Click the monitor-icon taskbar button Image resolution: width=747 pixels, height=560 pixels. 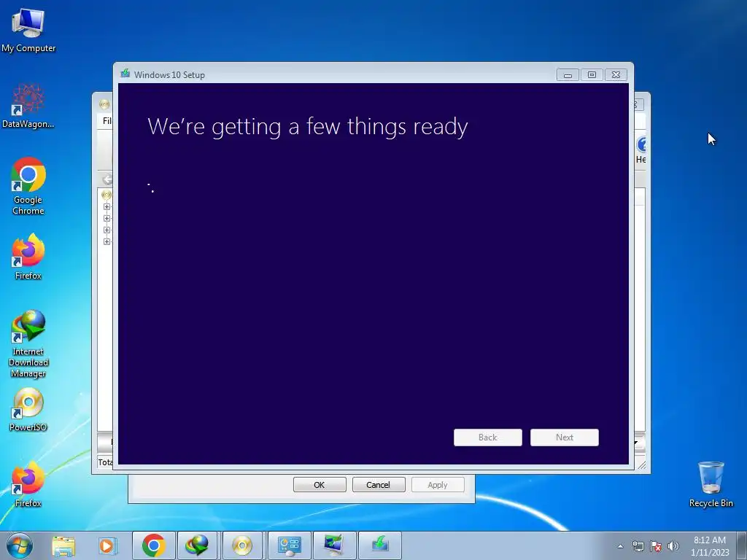333,545
